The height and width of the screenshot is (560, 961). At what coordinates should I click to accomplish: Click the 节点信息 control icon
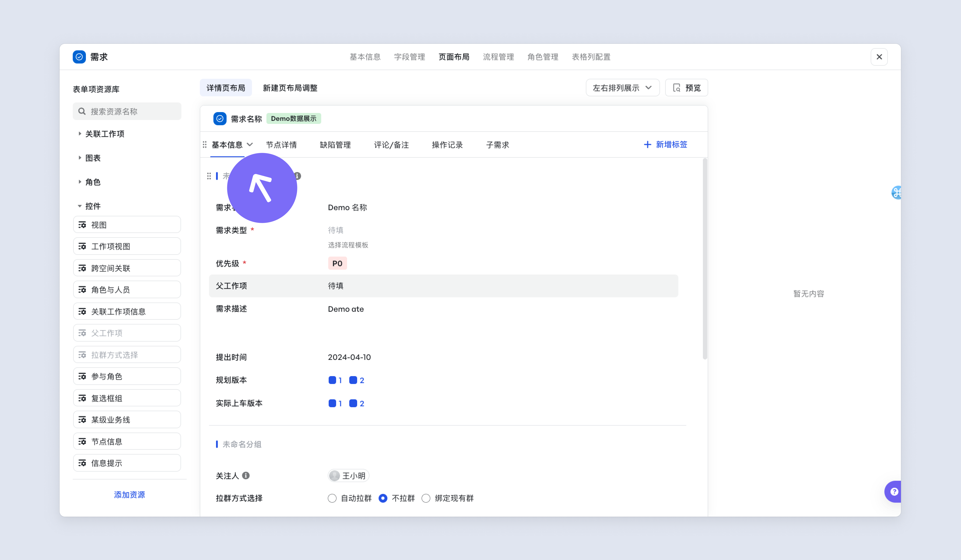coord(82,442)
